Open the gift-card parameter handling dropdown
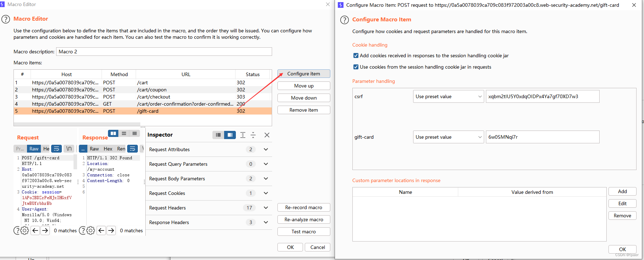 point(448,137)
